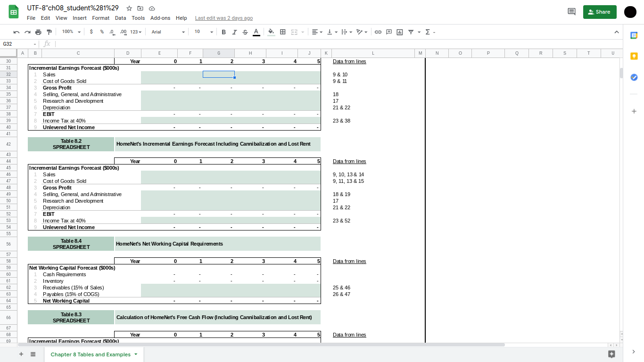This screenshot has height=362, width=644.
Task: Open the Format menu
Action: (x=101, y=18)
